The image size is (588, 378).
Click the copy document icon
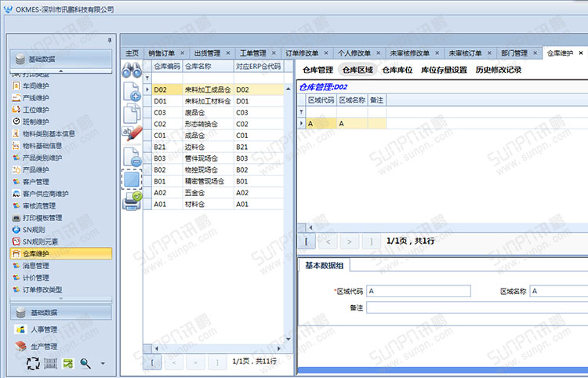coord(131,112)
